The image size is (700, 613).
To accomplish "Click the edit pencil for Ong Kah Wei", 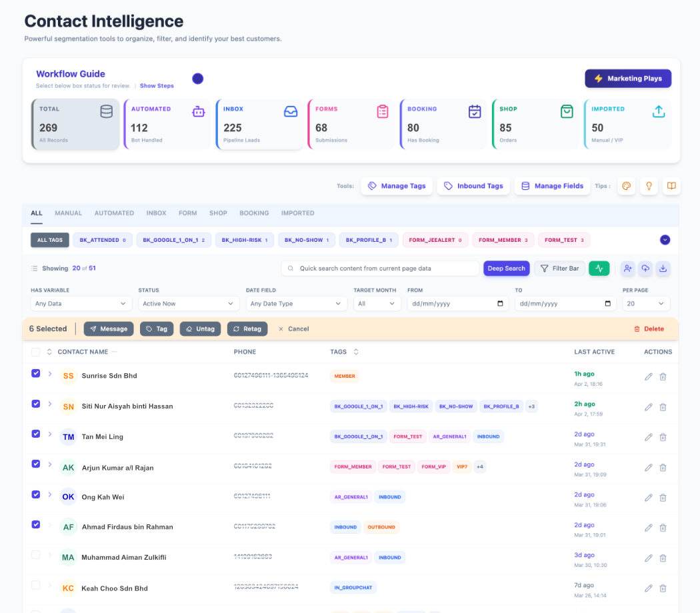I will click(x=648, y=497).
